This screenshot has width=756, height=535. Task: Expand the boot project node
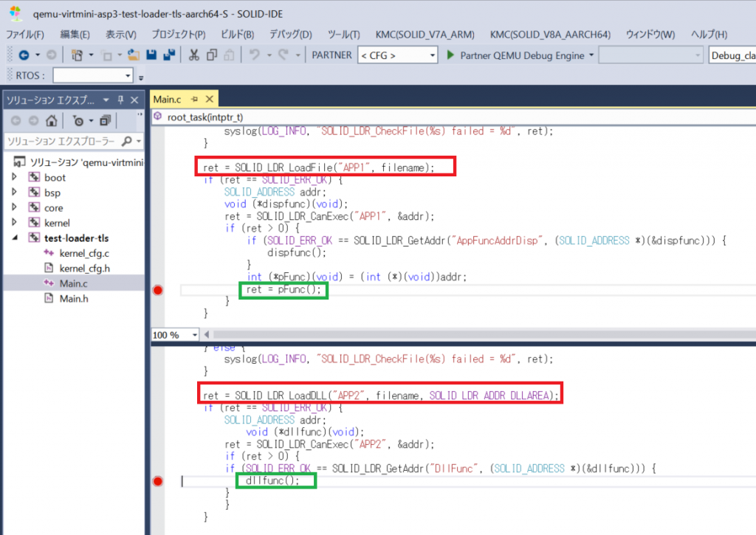coord(14,178)
